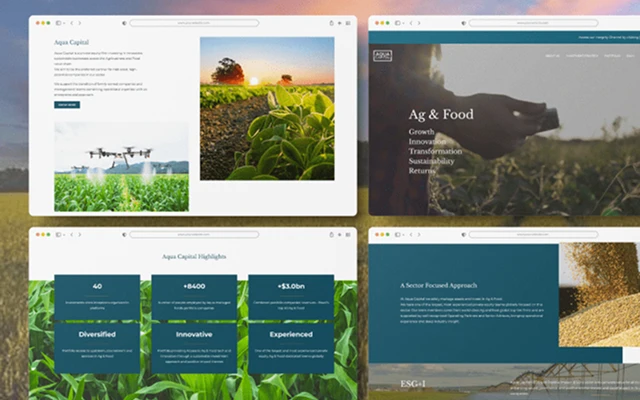The width and height of the screenshot is (640, 400).
Task: Show sidebar in the Ag & Food window
Action: (398, 23)
